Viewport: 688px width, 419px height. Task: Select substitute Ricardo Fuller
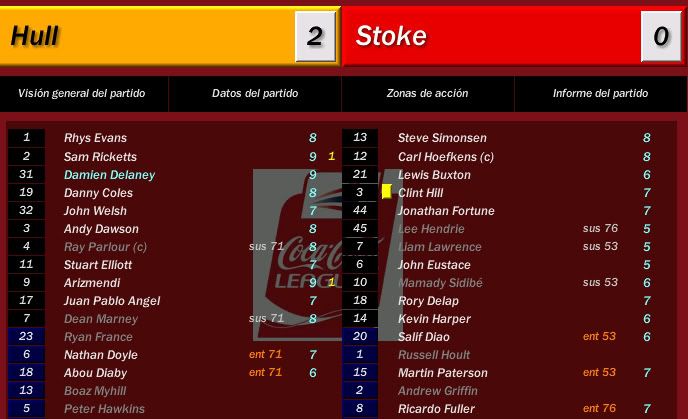tap(436, 409)
